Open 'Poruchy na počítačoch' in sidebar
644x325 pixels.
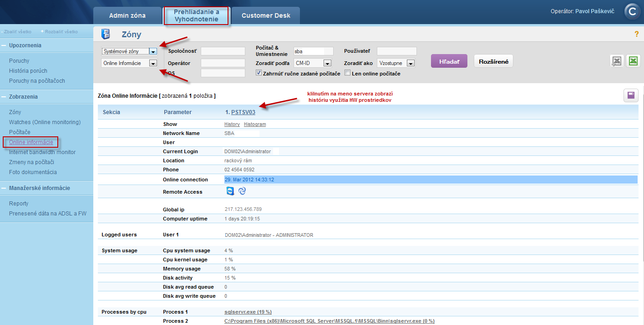tap(37, 81)
